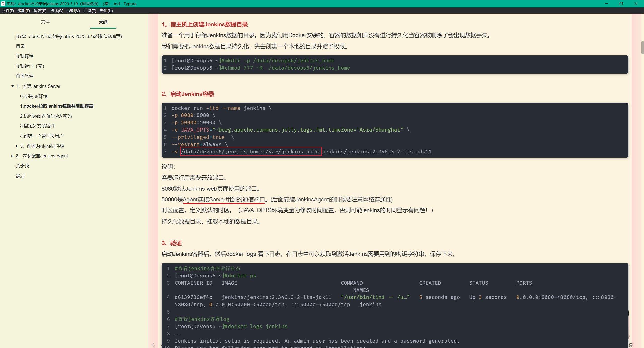This screenshot has width=644, height=348.
Task: Open the 格式(O) menu
Action: 57,11
